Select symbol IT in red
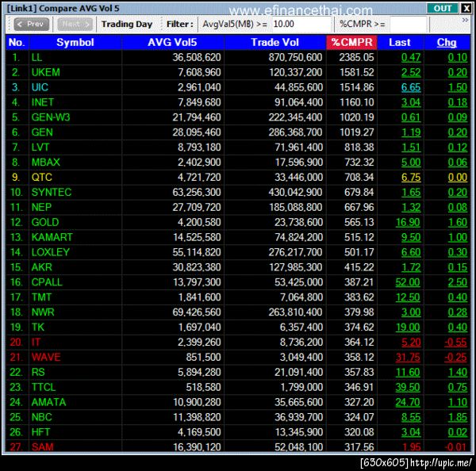The width and height of the screenshot is (476, 471). click(36, 342)
